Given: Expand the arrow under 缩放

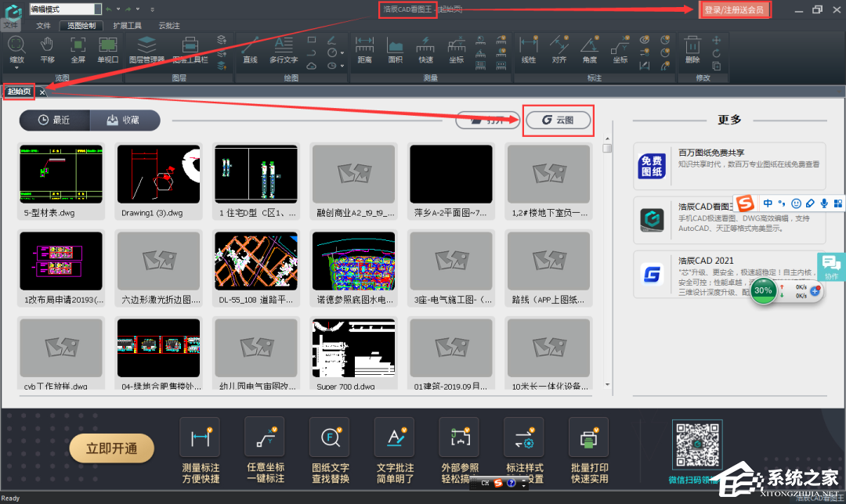Looking at the screenshot, I should (16, 68).
